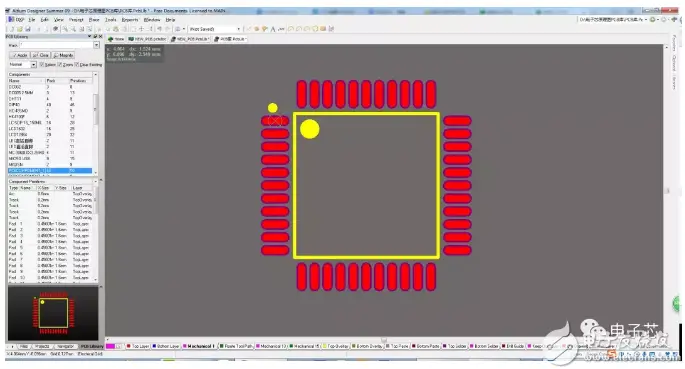This screenshot has height=369, width=685.
Task: Click the magenta current layer color swatch
Action: pyautogui.click(x=111, y=346)
